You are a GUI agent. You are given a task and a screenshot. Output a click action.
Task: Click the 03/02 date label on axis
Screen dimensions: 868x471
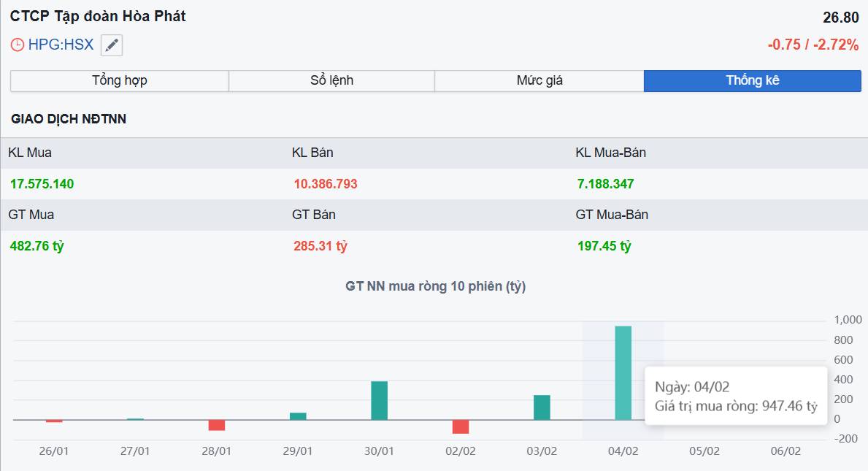pos(542,451)
